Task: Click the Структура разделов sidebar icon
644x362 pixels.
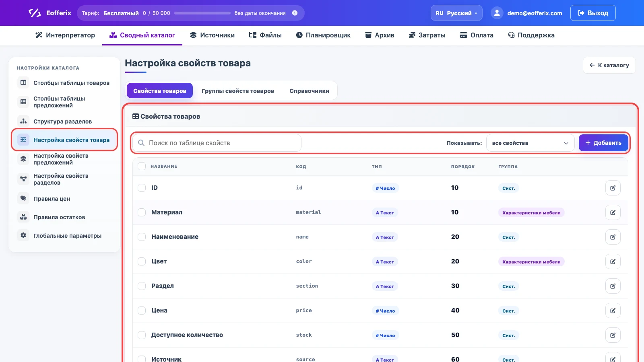Action: point(23,121)
